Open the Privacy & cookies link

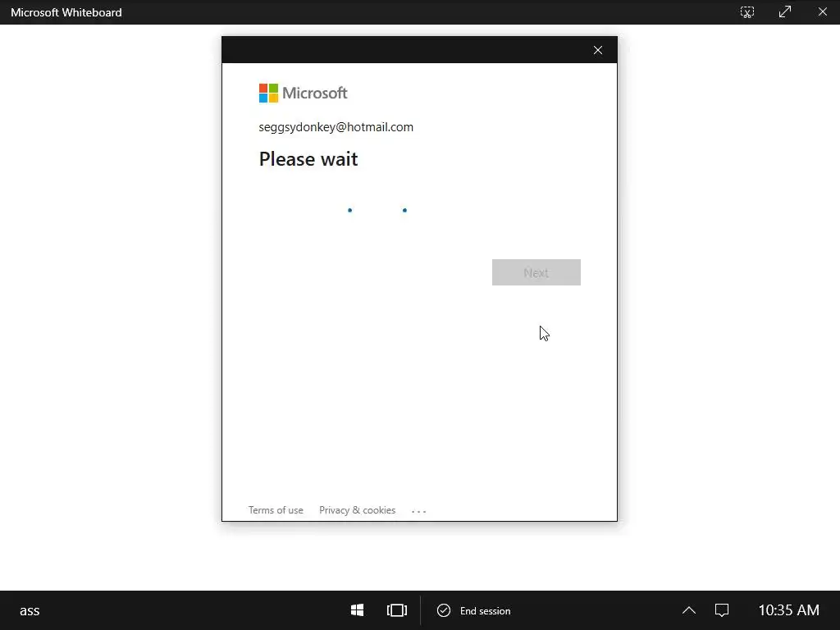point(358,510)
